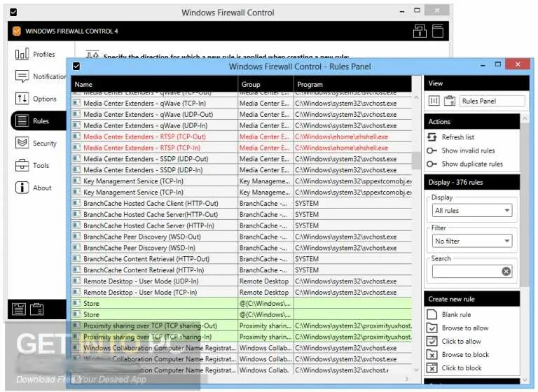Click the Rules Panel text field
The height and width of the screenshot is (392, 538).
click(x=492, y=101)
